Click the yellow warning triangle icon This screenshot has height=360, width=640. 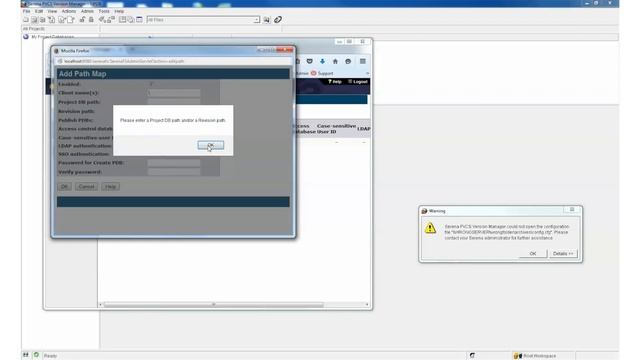430,228
